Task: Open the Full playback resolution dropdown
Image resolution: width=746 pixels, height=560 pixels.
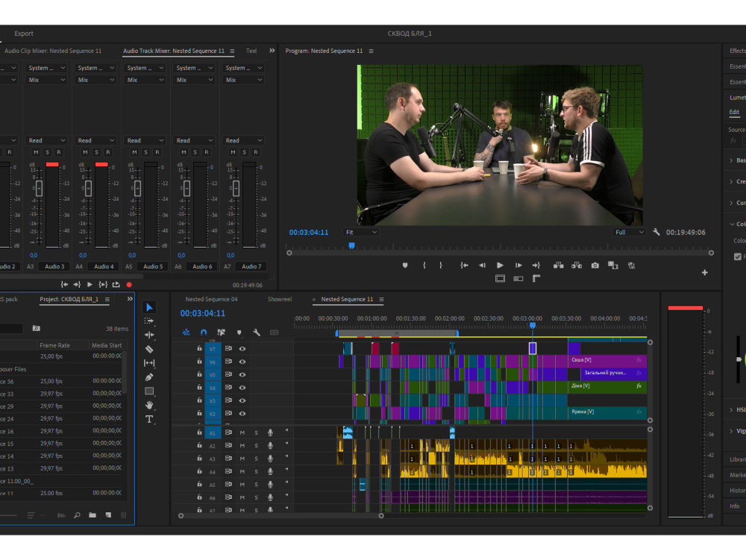Action: click(x=629, y=232)
